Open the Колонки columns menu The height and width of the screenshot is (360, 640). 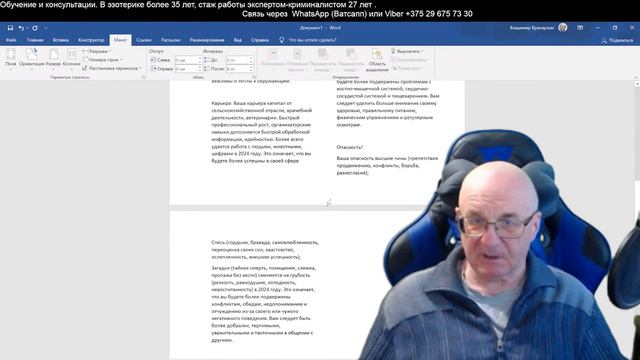[72, 59]
